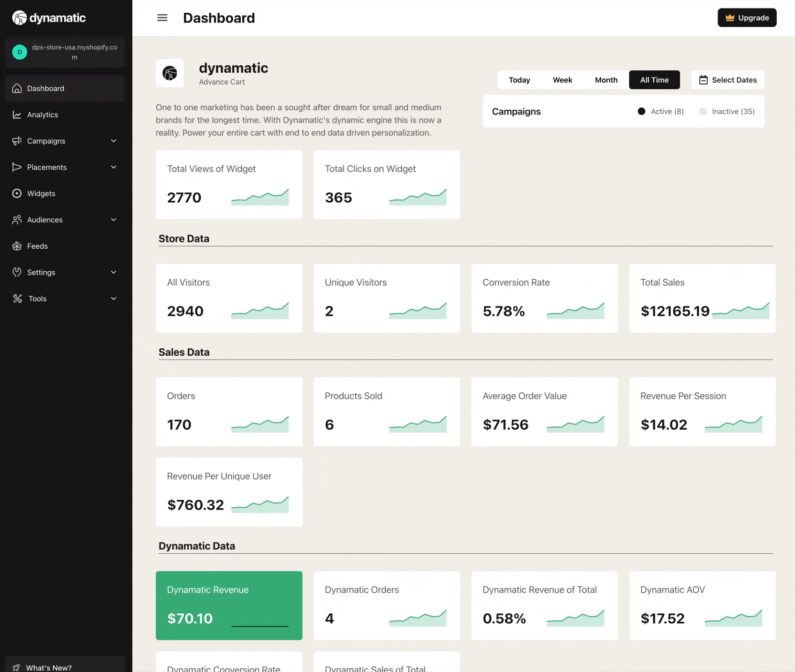Click the Inactive (35) campaigns legend dot
Screen dimensions: 795x672
tap(703, 111)
